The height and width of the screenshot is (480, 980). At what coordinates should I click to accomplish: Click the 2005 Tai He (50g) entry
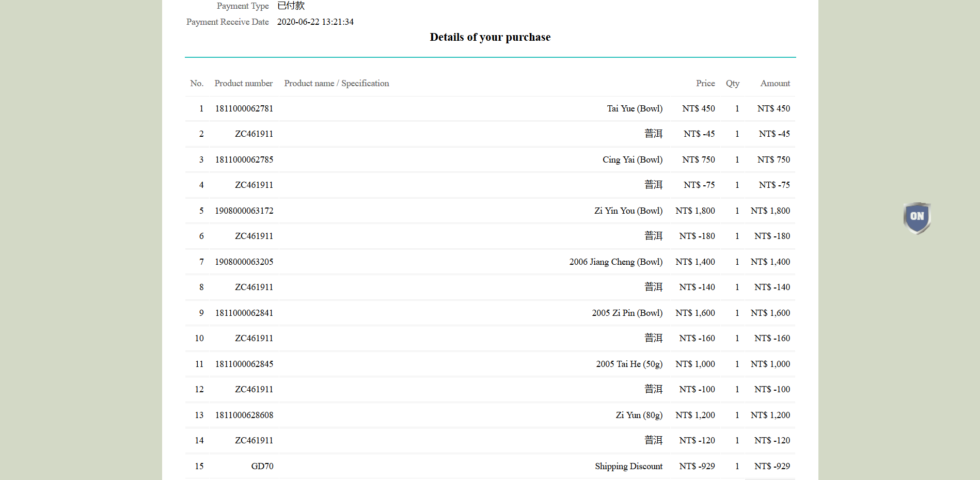[x=629, y=364]
